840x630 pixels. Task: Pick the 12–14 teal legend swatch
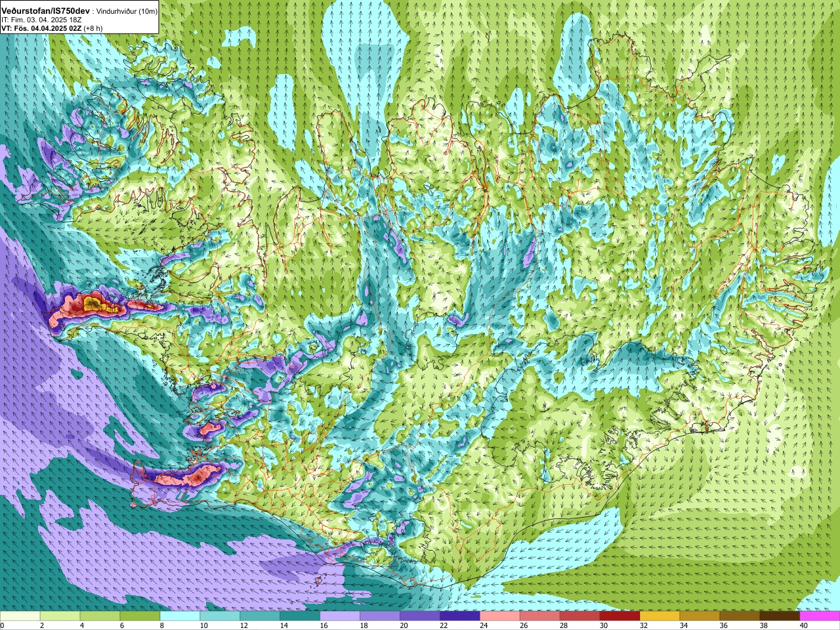pos(260,616)
